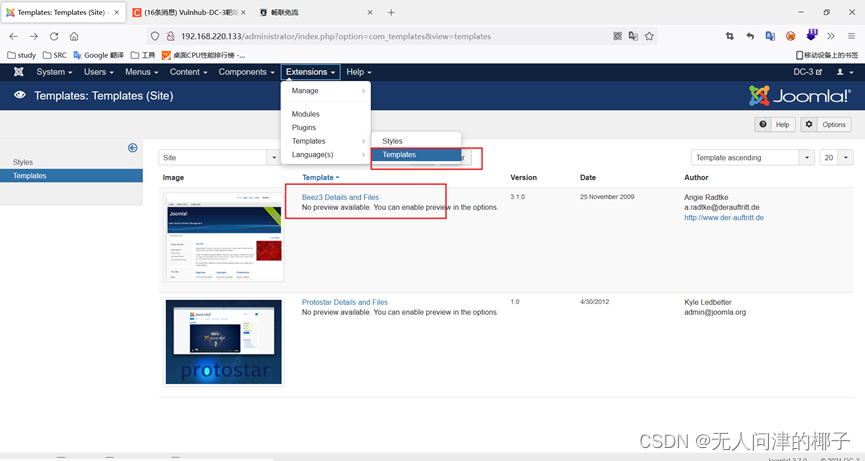Open the 桌面CPU性能排行榜 bookmark
The width and height of the screenshot is (865, 461).
pos(203,55)
